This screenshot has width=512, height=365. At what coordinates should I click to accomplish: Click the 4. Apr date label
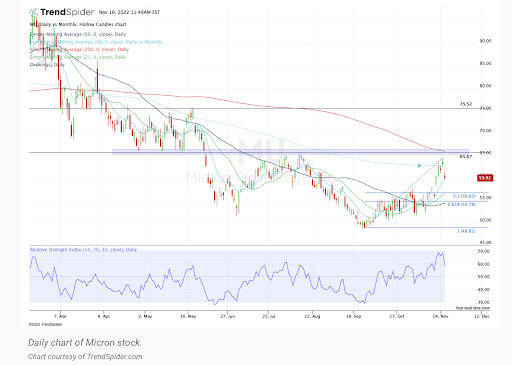pyautogui.click(x=103, y=316)
